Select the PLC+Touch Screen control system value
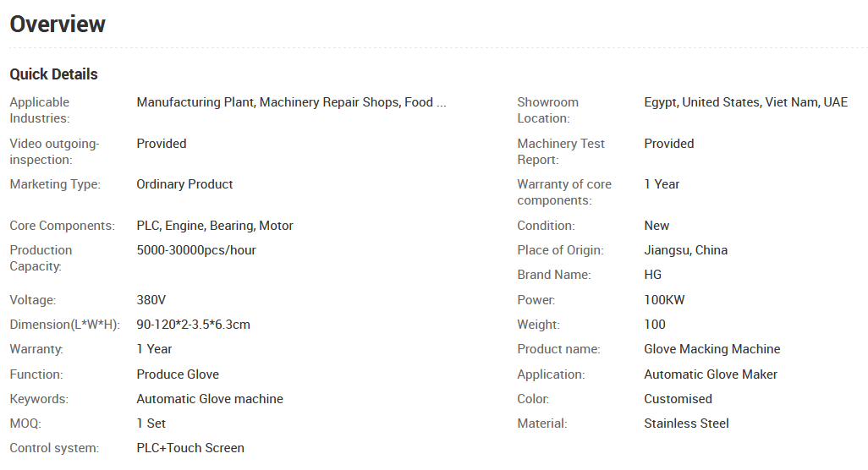This screenshot has height=470, width=868. coord(190,448)
